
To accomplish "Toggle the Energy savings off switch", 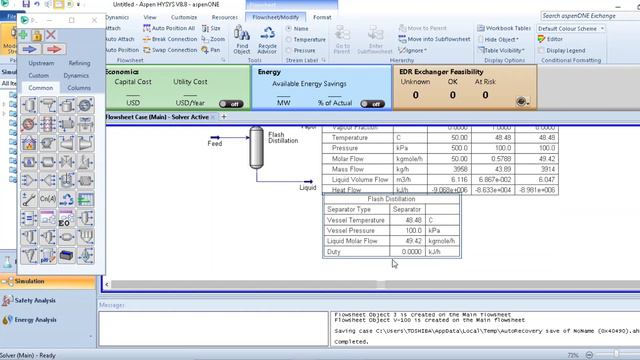I will pos(372,104).
